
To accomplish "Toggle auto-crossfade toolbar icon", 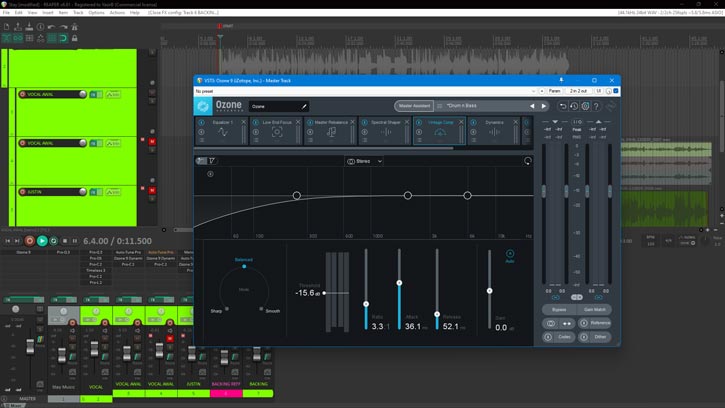I will point(6,38).
